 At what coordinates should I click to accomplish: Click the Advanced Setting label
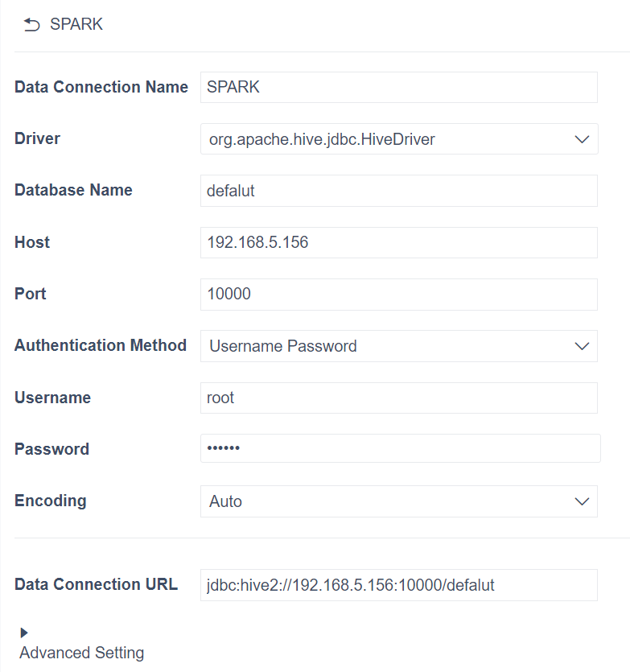(x=81, y=653)
